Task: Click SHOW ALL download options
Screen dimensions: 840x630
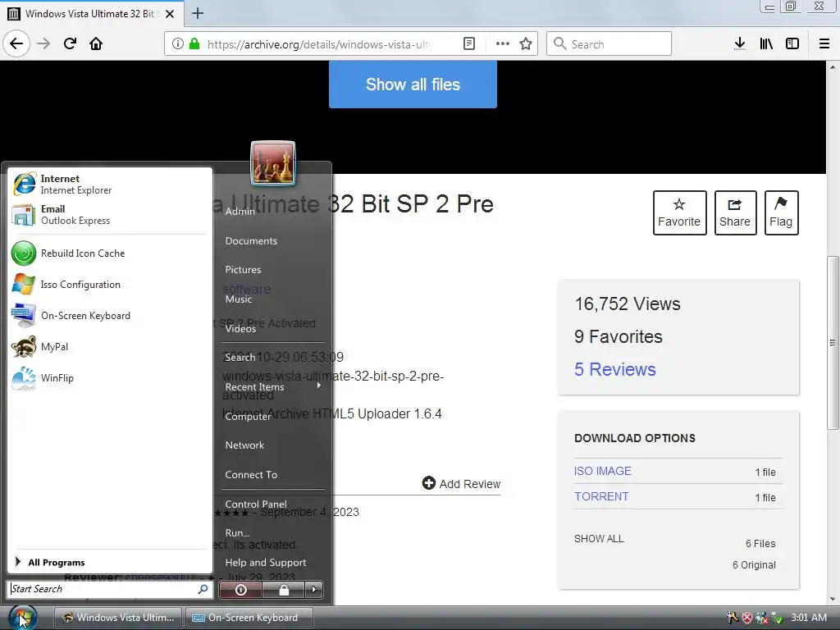Action: pyautogui.click(x=599, y=539)
